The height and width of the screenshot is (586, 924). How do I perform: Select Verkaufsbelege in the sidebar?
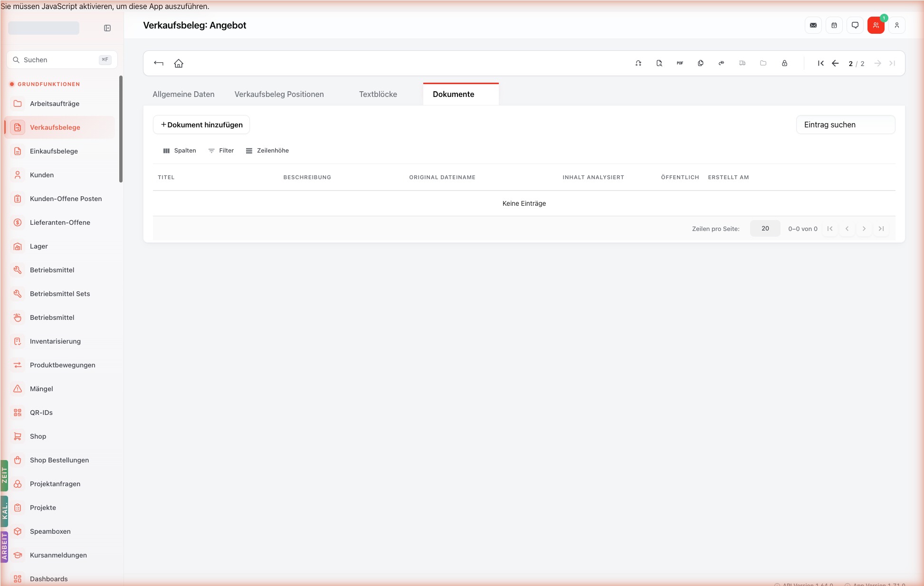[60, 127]
